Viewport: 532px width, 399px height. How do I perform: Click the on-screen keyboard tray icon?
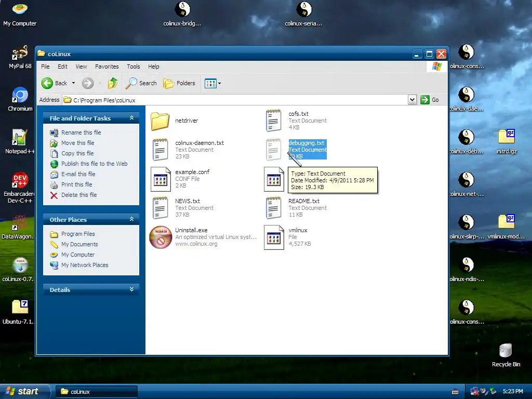click(x=455, y=392)
